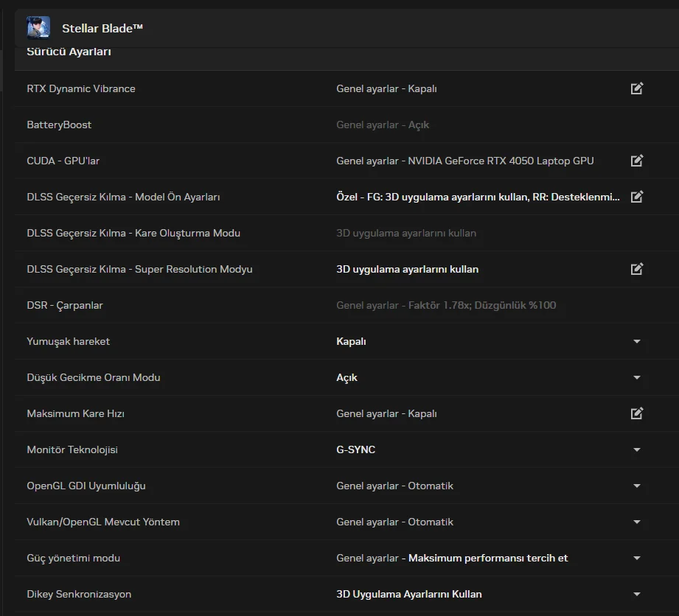Click the 'NVIDIA GeForce RTX 4050 Laptop GPU' value
679x616 pixels.
(x=501, y=161)
